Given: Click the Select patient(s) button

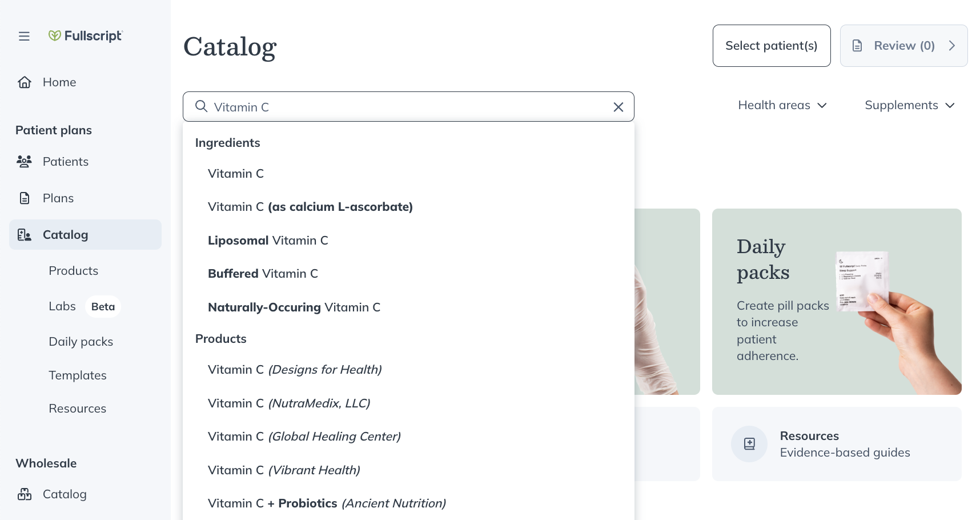Looking at the screenshot, I should (771, 45).
